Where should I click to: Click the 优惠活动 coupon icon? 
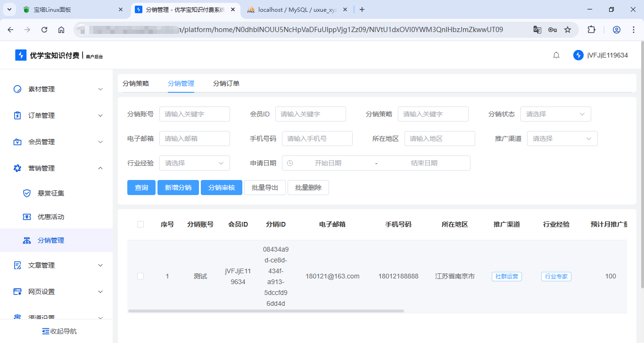(x=27, y=217)
